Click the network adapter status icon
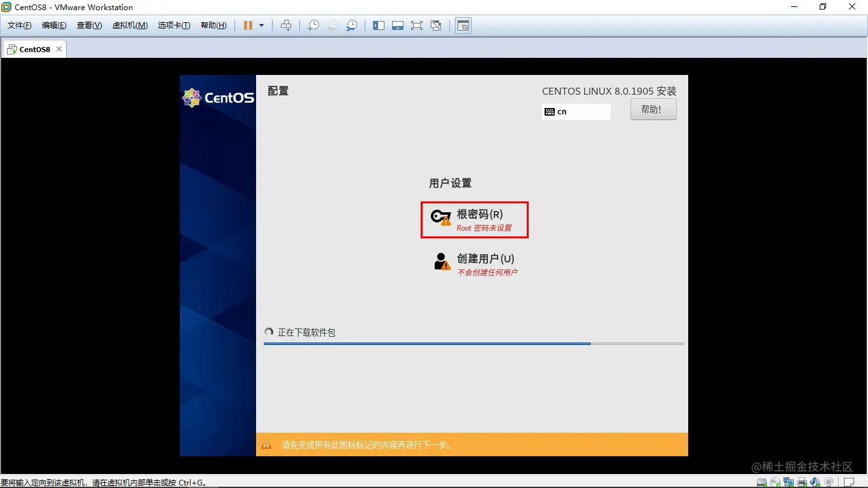868x488 pixels. (789, 482)
